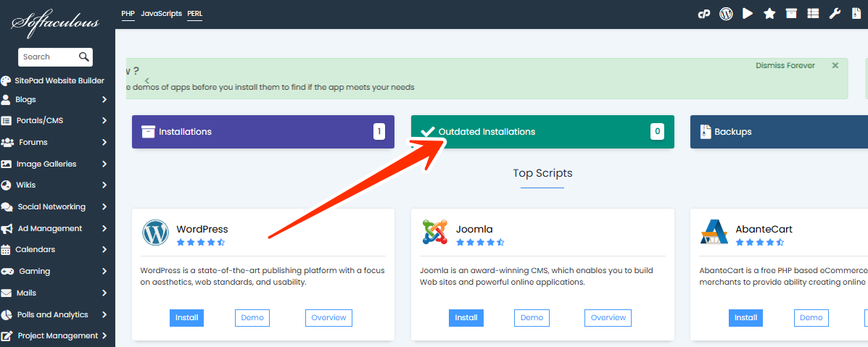Open the Backups panel
Image resolution: width=868 pixels, height=347 pixels.
click(779, 132)
